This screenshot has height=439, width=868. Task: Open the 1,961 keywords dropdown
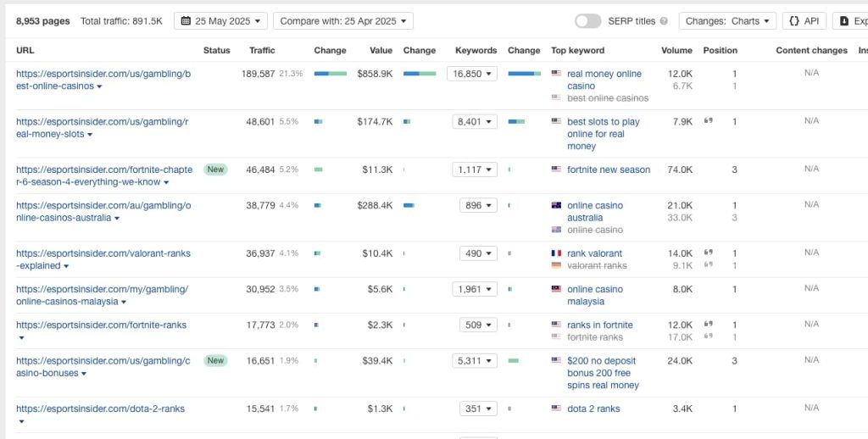(x=475, y=289)
